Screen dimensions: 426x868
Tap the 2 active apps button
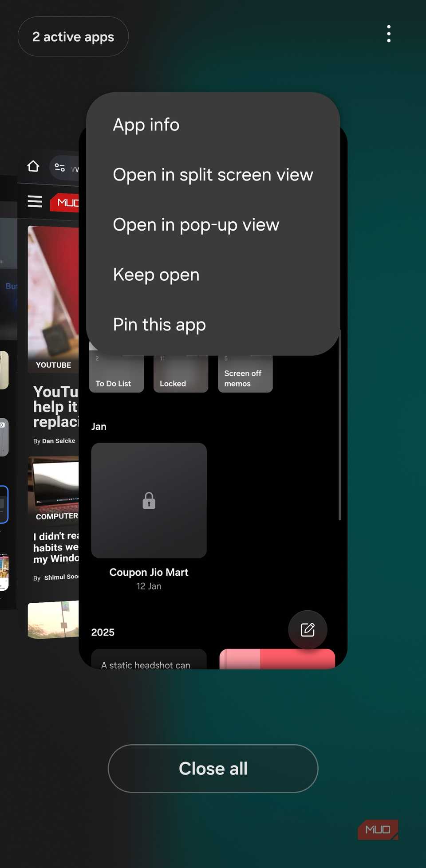pos(73,36)
